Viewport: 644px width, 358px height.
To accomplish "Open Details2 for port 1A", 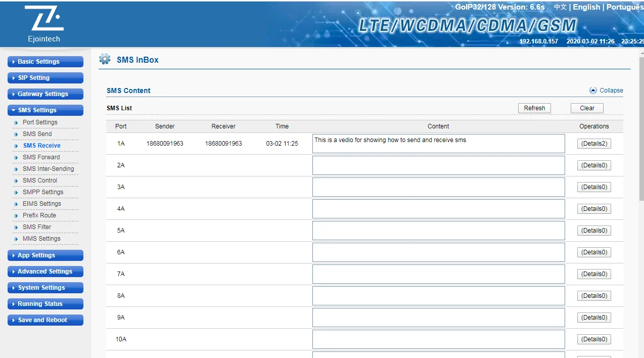I will (594, 144).
